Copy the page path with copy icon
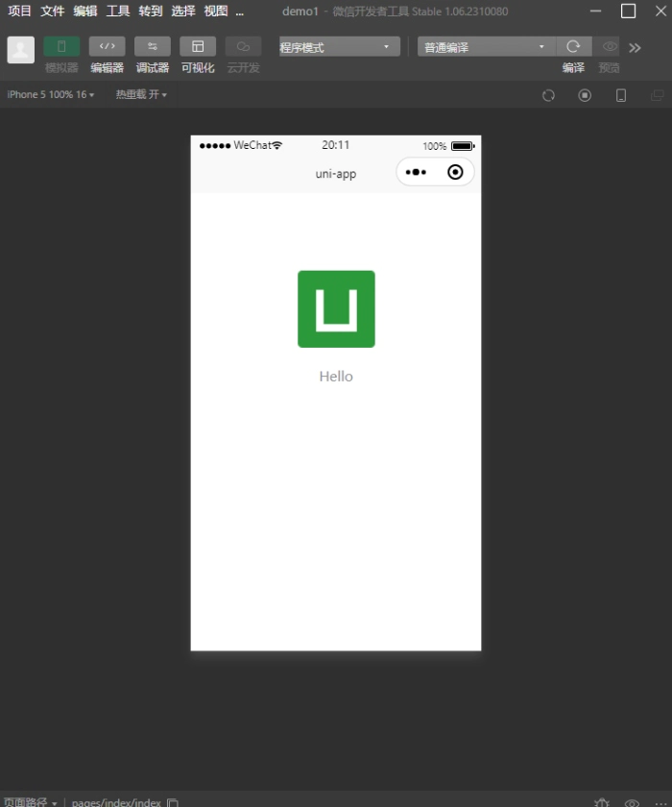 coord(173,802)
